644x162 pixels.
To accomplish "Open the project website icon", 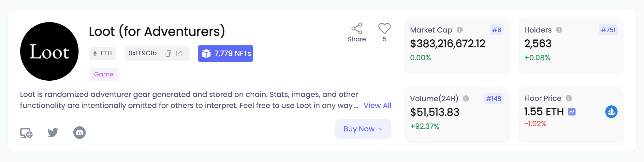I will [26, 133].
